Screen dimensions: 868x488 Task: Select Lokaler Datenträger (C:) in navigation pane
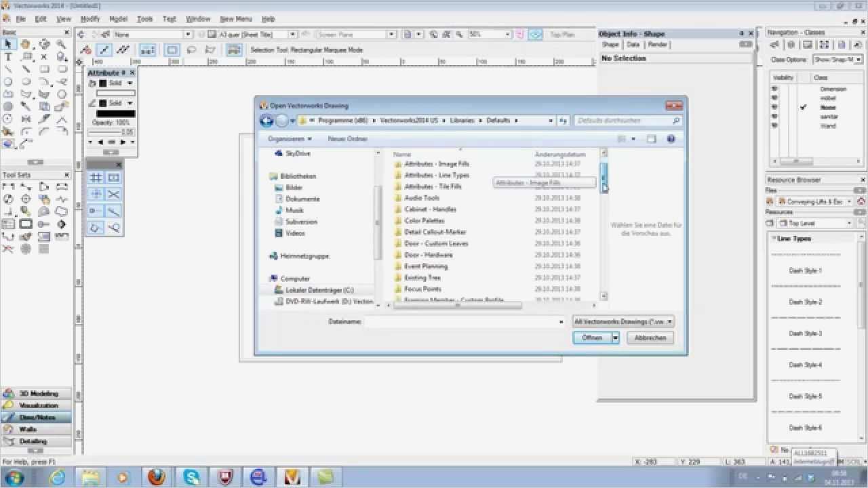coord(319,290)
